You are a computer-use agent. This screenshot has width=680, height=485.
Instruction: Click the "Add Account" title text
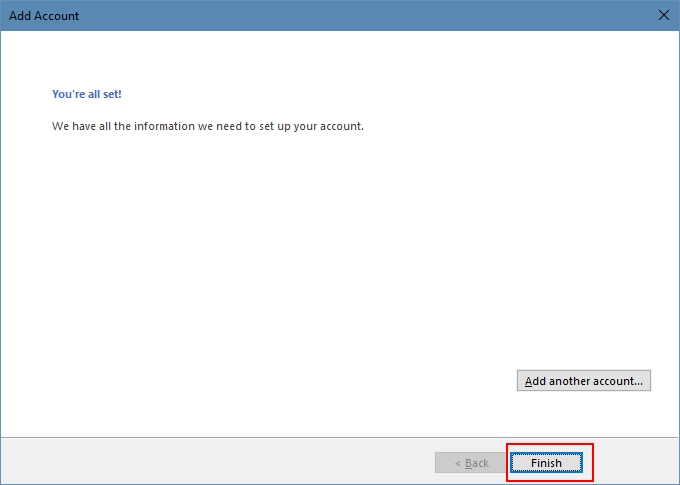44,16
